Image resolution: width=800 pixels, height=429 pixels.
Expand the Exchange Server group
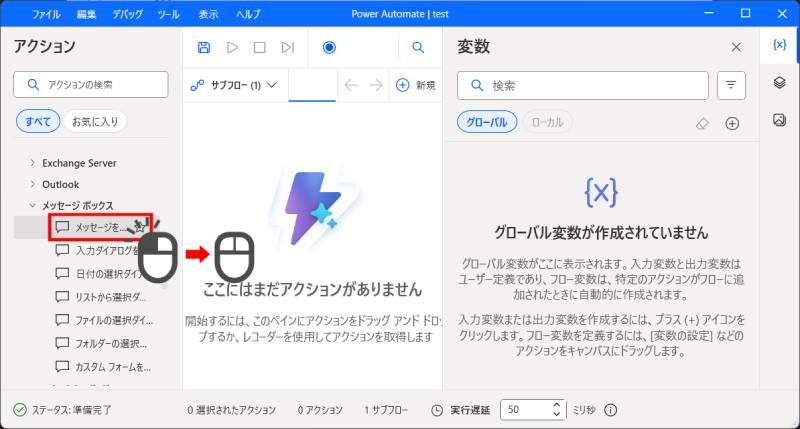click(33, 163)
